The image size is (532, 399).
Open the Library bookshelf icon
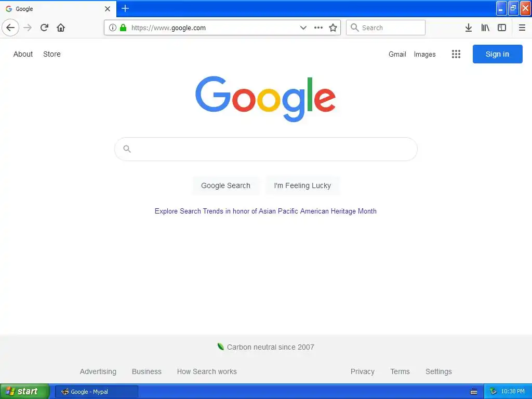point(485,28)
